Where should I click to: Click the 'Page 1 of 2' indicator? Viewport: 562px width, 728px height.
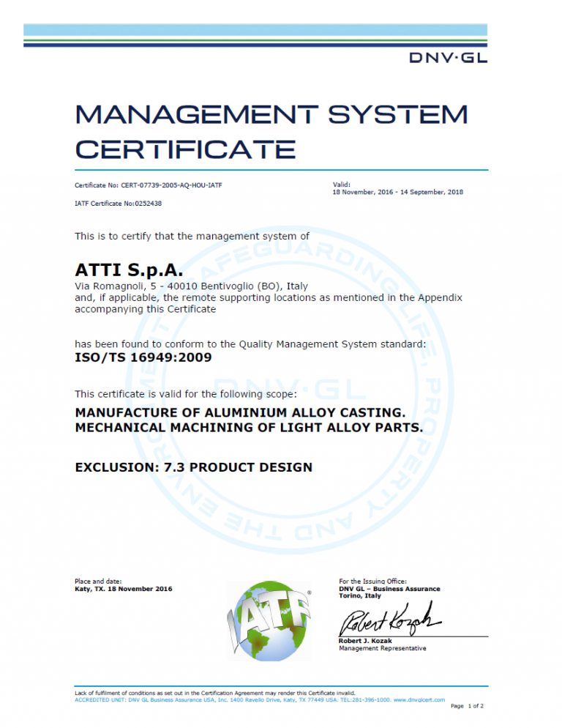tap(468, 706)
